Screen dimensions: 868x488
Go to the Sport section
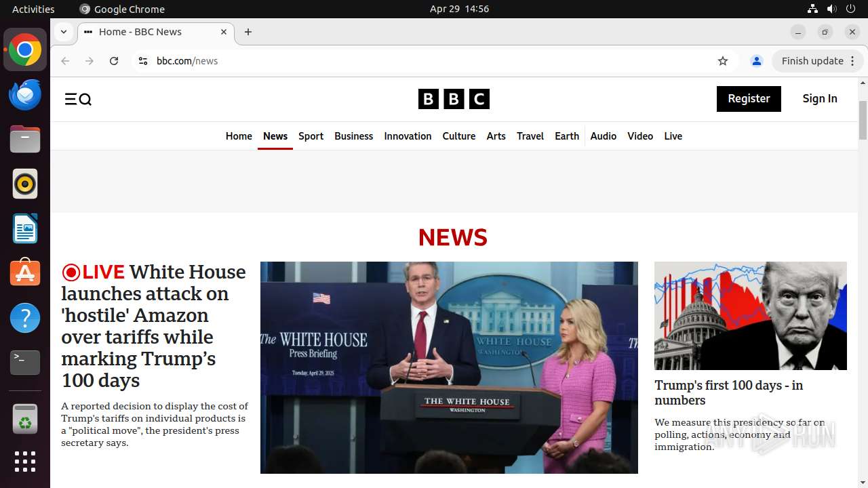[311, 136]
